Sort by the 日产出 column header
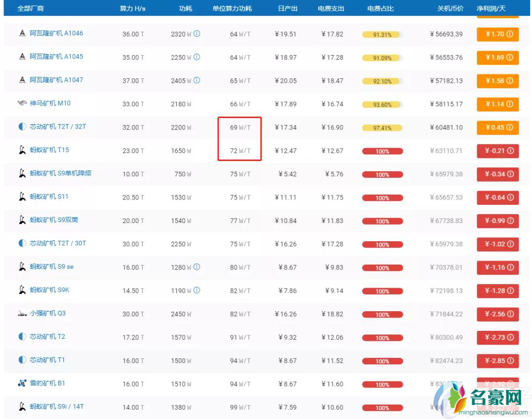The image size is (532, 419). (x=288, y=8)
